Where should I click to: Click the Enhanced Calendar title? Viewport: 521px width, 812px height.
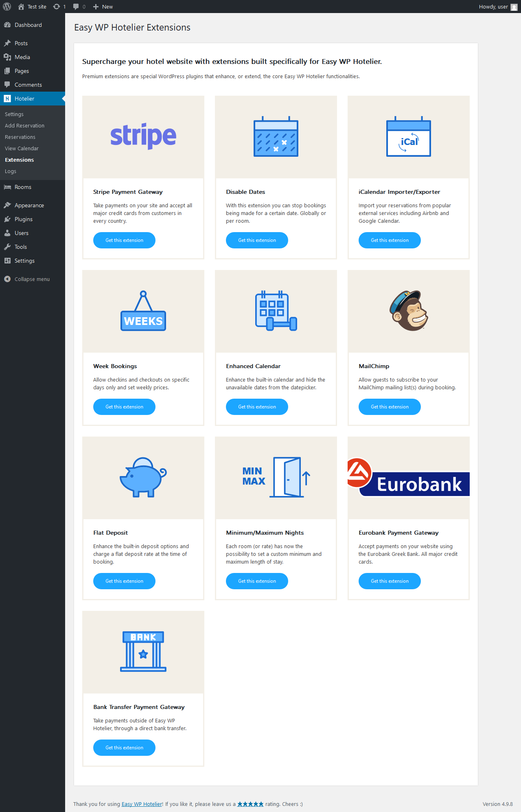[253, 366]
